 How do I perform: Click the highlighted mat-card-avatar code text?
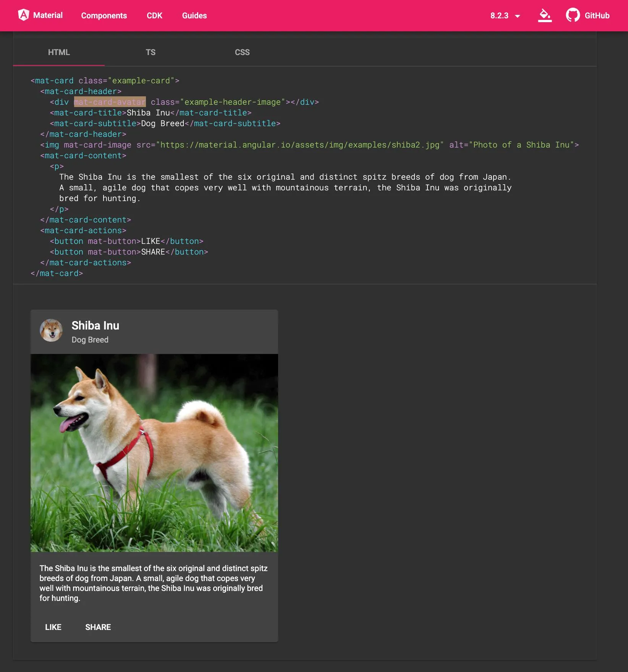click(x=110, y=102)
